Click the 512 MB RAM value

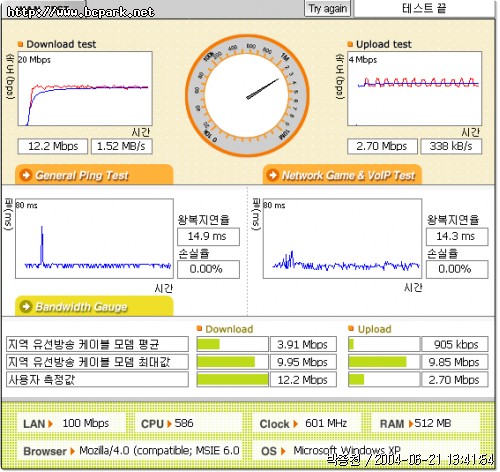click(433, 423)
